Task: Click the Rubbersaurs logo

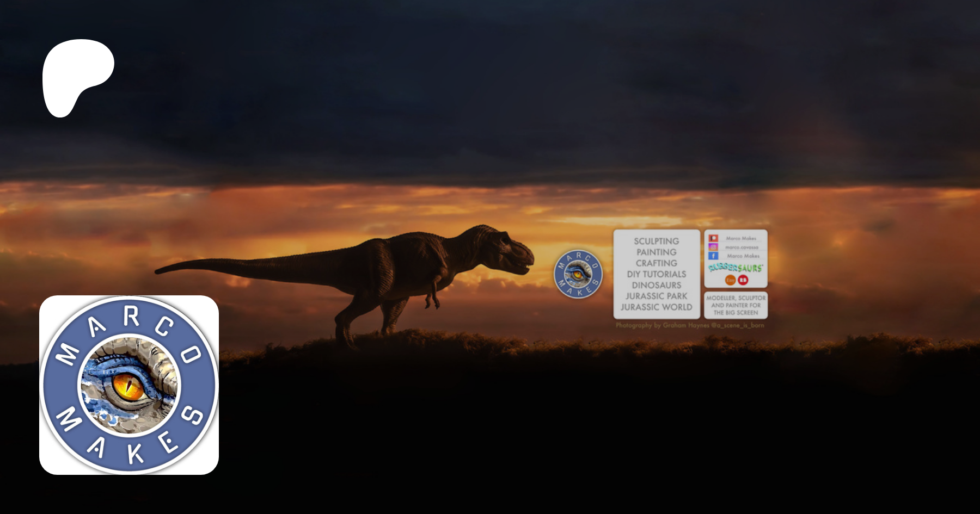Action: click(736, 268)
